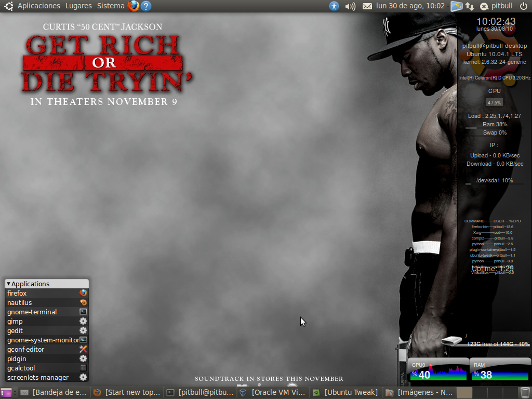Open the accessibility applet in the top panel
This screenshot has width=532, height=399.
334,6
